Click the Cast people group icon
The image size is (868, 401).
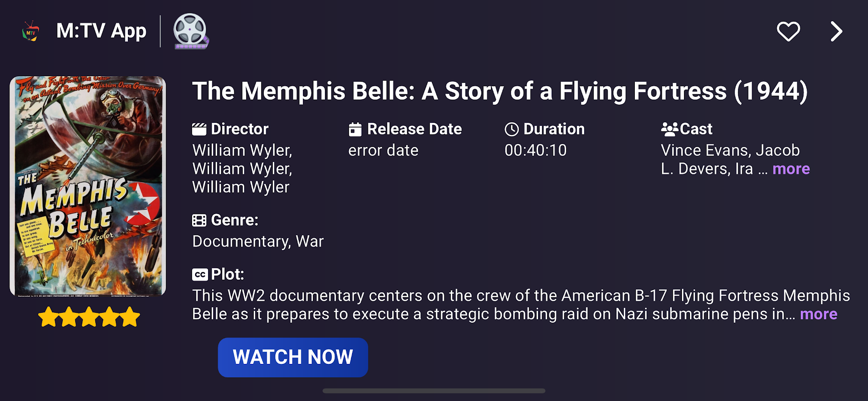669,129
